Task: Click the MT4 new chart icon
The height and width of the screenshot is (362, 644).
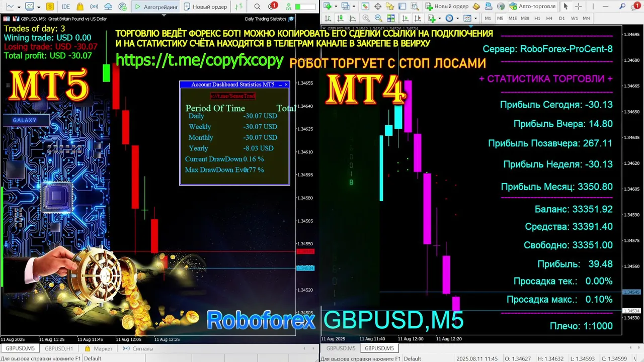Action: (x=328, y=6)
